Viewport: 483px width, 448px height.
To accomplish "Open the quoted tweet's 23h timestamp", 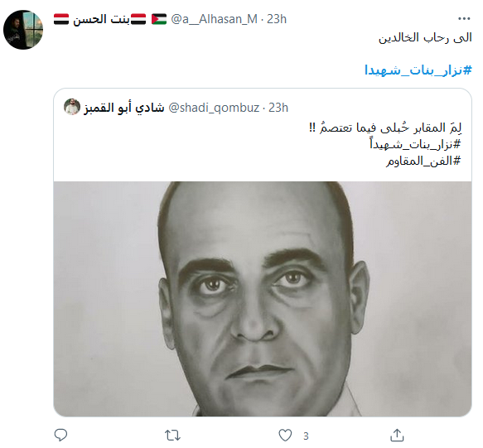I will click(x=278, y=108).
